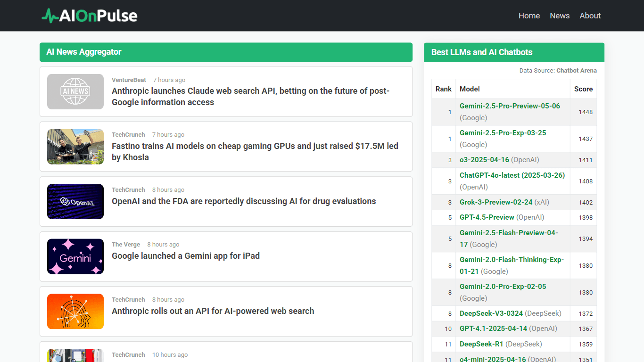Open OpenAI and the FDA article headline
The height and width of the screenshot is (362, 644).
244,201
